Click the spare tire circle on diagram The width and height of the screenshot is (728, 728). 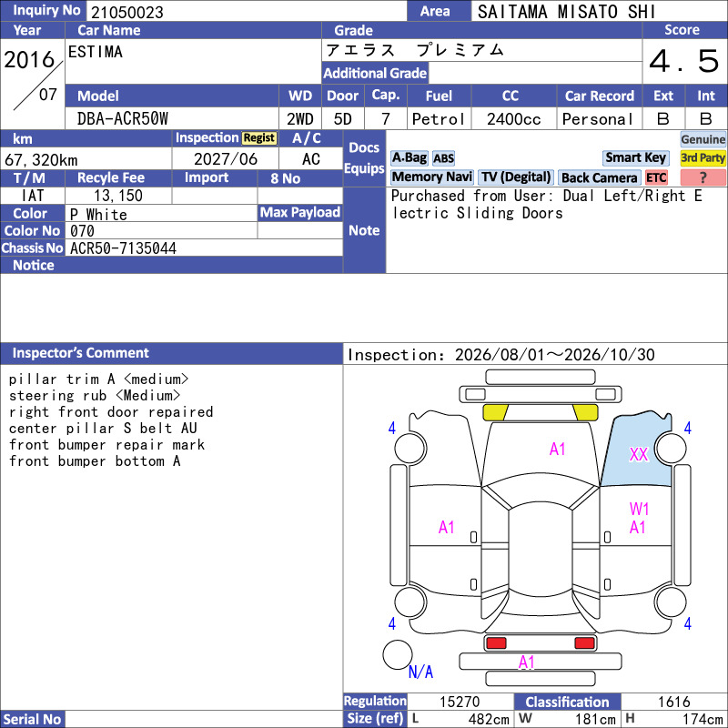click(x=398, y=654)
